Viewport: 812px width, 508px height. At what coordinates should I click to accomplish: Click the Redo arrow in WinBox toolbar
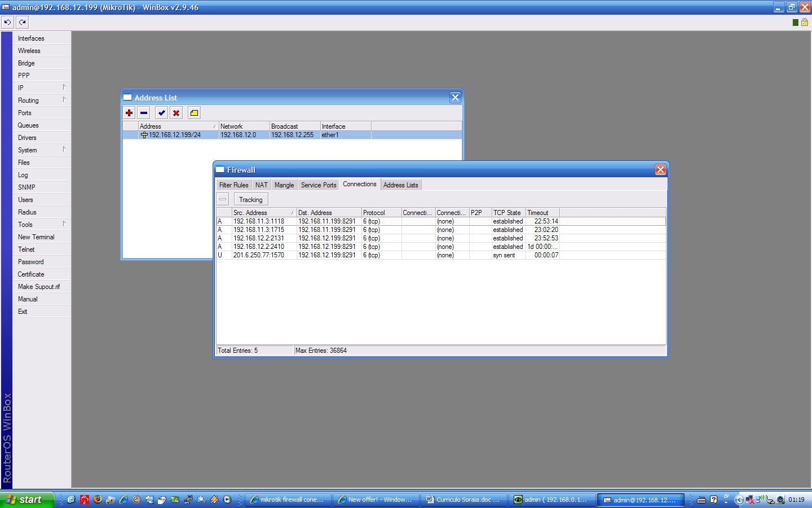coord(22,22)
